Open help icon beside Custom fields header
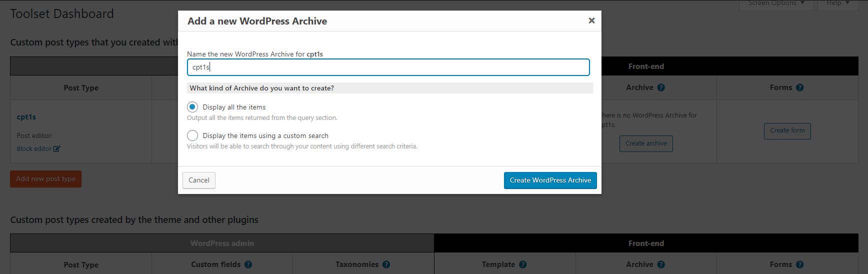868x274 pixels. (248, 264)
